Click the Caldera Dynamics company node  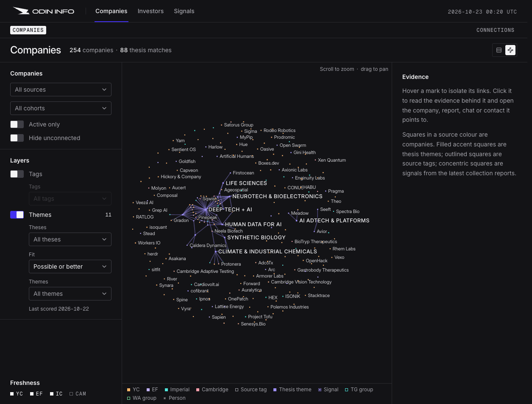[187, 245]
